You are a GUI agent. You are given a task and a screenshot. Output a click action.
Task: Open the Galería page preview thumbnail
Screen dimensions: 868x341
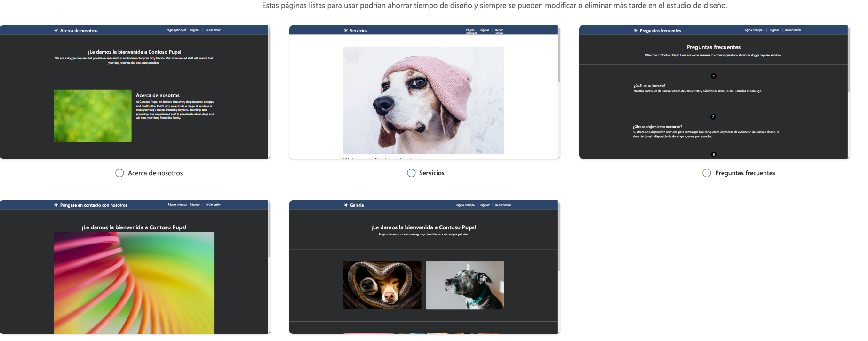click(x=424, y=267)
